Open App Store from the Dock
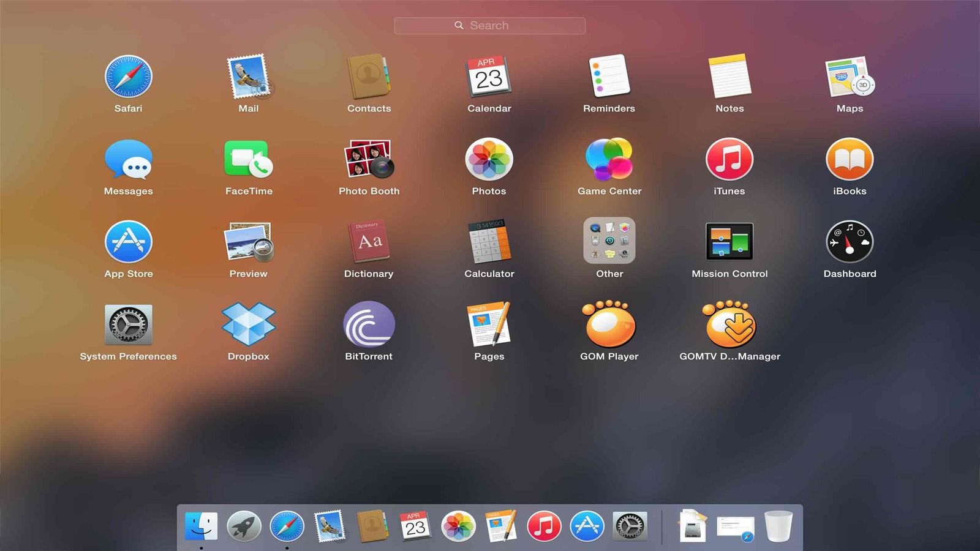The height and width of the screenshot is (551, 980). pyautogui.click(x=587, y=526)
